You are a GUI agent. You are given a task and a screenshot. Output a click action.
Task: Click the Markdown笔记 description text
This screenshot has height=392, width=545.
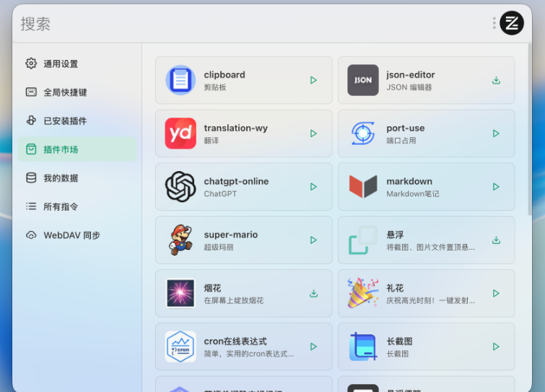pyautogui.click(x=413, y=193)
